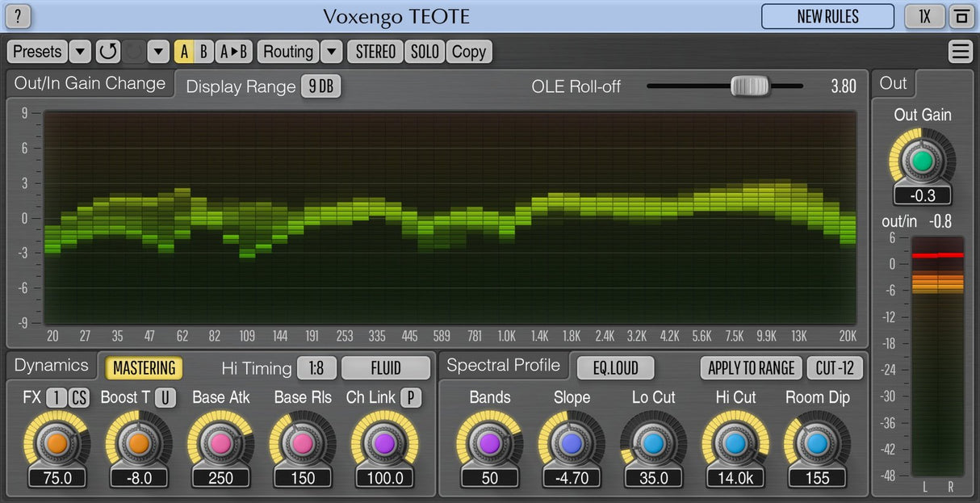Click the Hi Cut value field 14.0k

[x=735, y=477]
